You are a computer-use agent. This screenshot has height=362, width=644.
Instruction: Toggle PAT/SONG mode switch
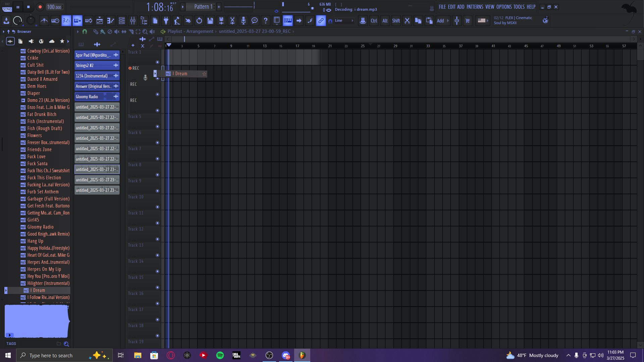pyautogui.click(x=7, y=7)
